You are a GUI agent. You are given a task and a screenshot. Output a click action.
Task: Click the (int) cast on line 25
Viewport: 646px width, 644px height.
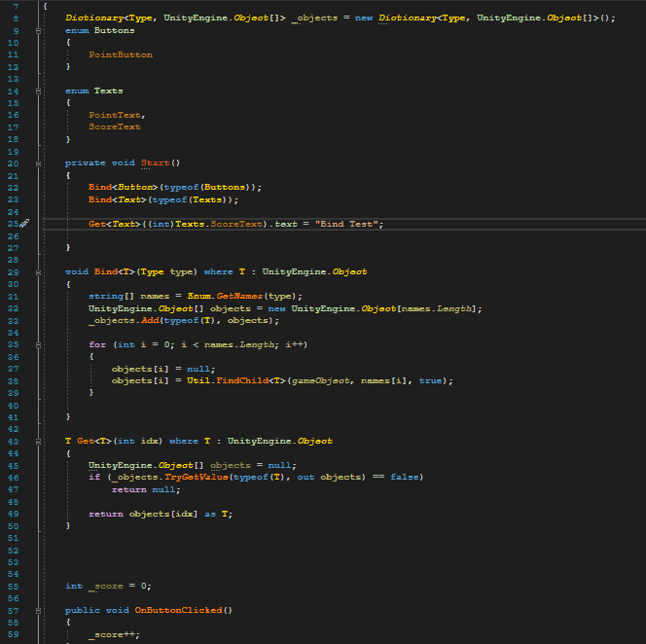point(161,224)
